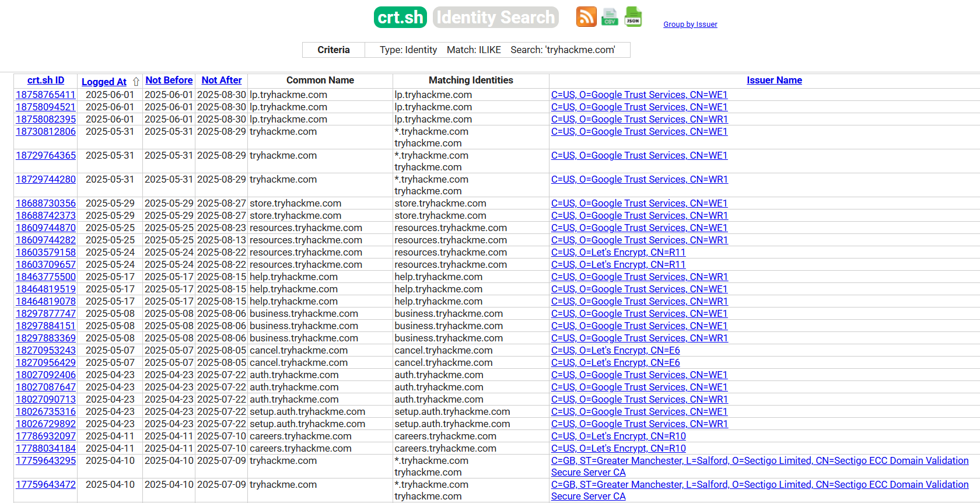Click the crt.sh logo
The image size is (980, 503).
400,17
